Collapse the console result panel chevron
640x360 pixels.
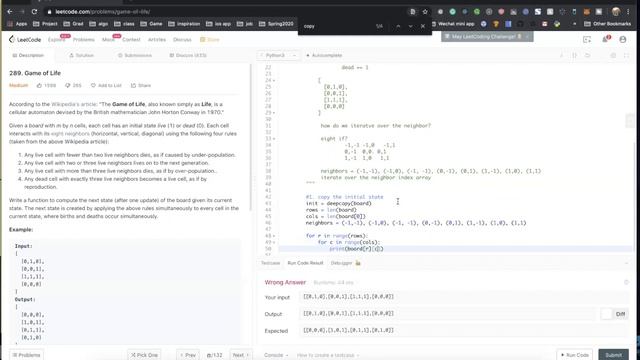(627, 263)
